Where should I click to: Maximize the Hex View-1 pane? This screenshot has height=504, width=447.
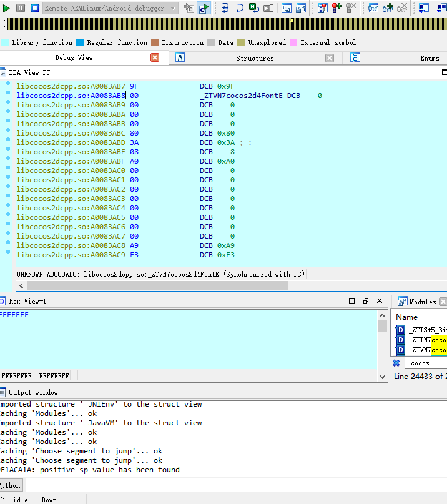point(352,301)
